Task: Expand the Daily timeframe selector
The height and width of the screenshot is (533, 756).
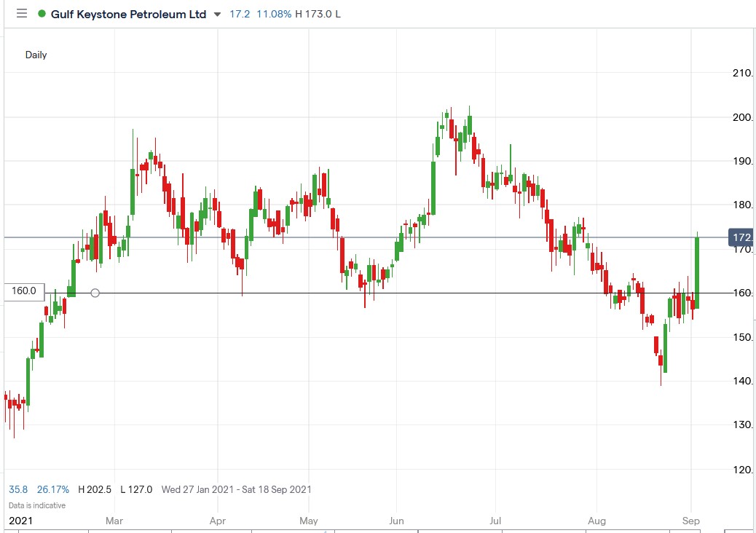Action: coord(37,54)
